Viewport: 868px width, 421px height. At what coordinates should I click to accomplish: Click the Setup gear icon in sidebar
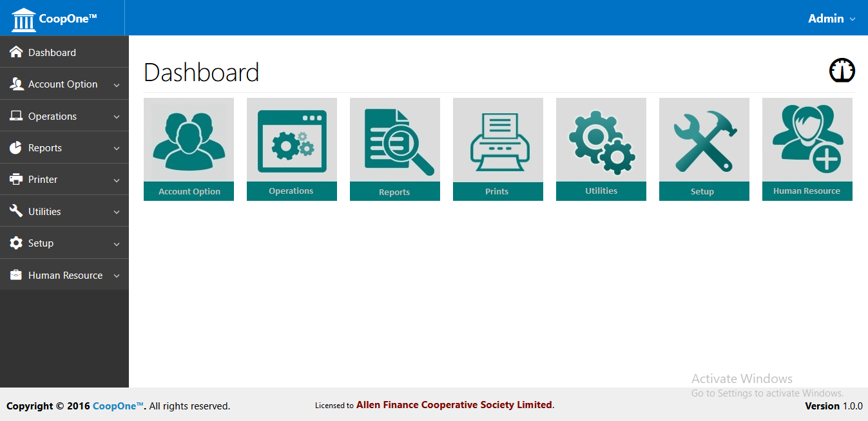[16, 243]
